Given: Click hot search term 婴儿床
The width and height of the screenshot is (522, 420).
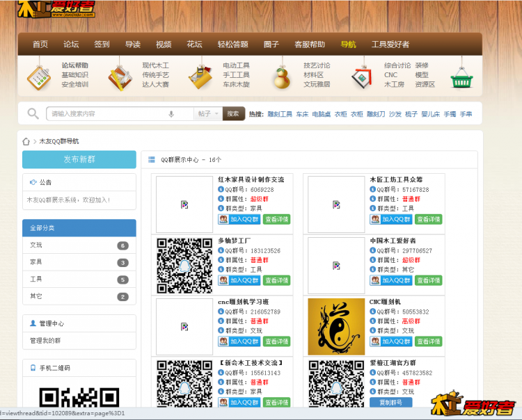Looking at the screenshot, I should pyautogui.click(x=430, y=114).
